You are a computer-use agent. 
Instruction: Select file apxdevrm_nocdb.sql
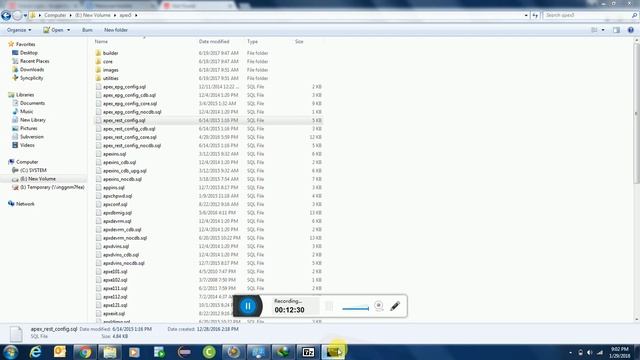125,238
